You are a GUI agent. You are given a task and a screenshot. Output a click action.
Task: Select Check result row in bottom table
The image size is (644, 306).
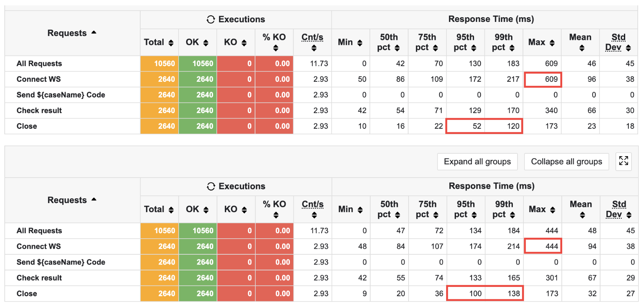[39, 278]
